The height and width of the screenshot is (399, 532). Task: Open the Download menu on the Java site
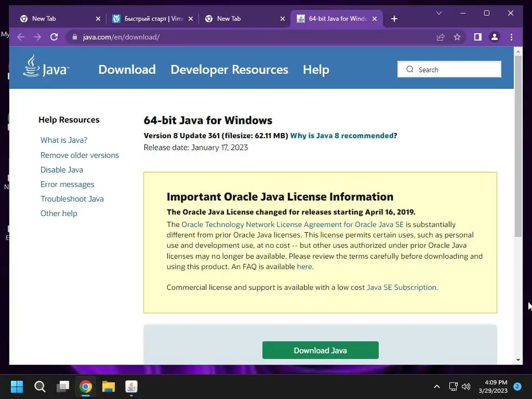127,70
